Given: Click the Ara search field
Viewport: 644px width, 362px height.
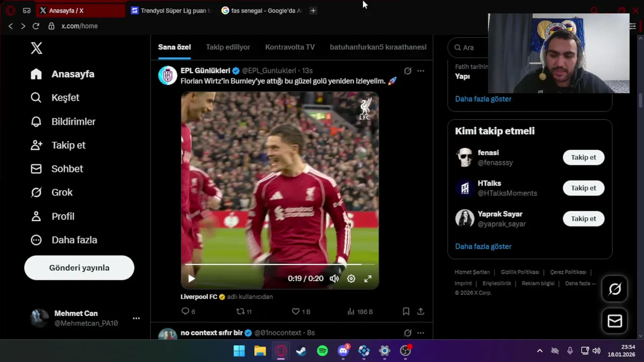Looking at the screenshot, I should tap(469, 47).
